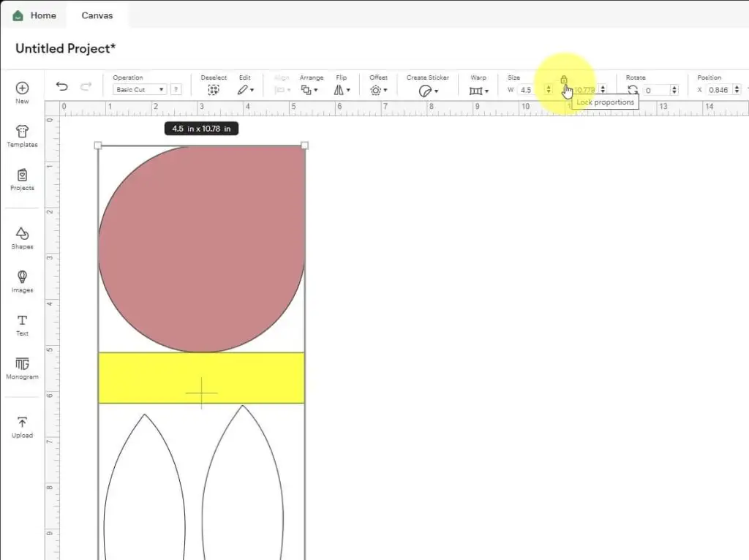Click the Untitled Project title
Viewport: 749px width, 560px height.
(x=65, y=48)
